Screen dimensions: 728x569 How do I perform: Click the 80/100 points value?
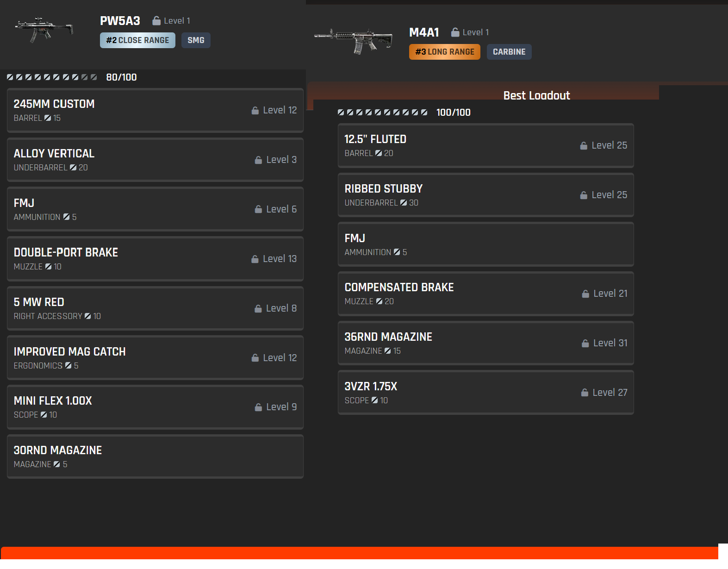click(x=121, y=77)
